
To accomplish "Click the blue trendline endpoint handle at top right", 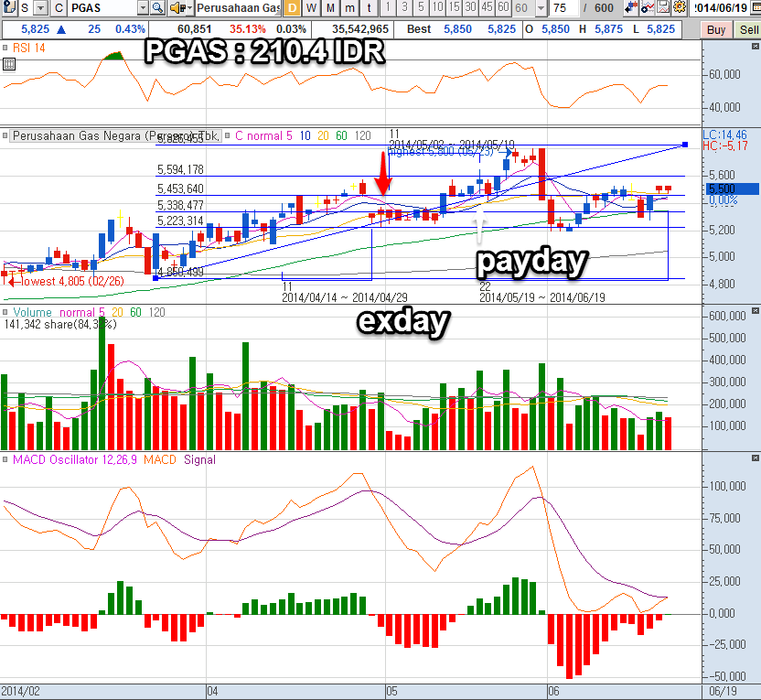I will [x=685, y=145].
